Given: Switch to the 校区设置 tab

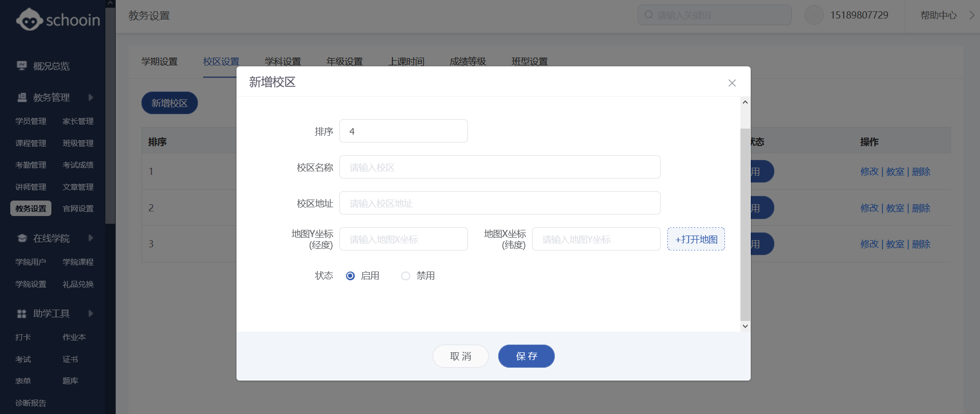Looking at the screenshot, I should [x=221, y=62].
